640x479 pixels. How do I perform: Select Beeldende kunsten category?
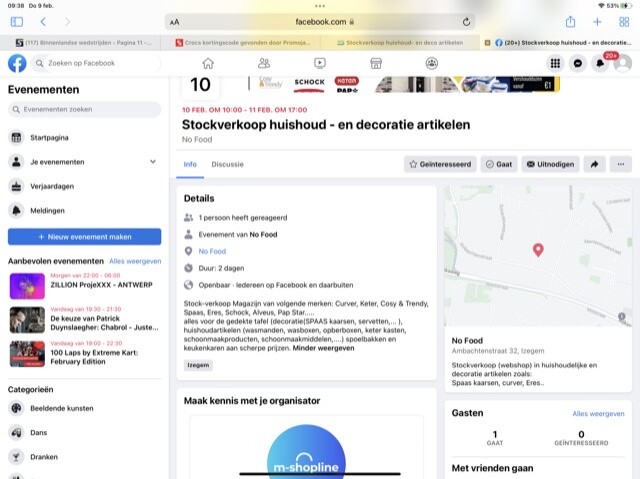tap(84, 408)
